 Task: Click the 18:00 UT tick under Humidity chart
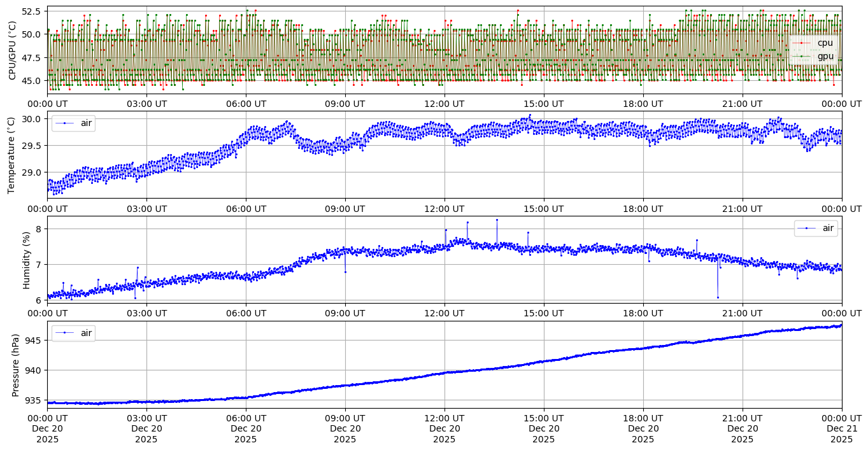pos(643,313)
